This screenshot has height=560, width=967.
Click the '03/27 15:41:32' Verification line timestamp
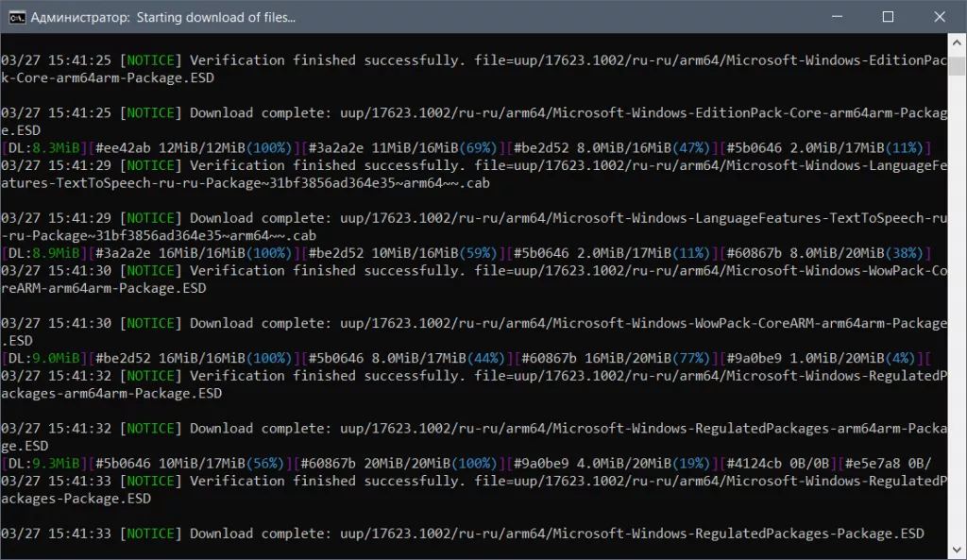[56, 376]
